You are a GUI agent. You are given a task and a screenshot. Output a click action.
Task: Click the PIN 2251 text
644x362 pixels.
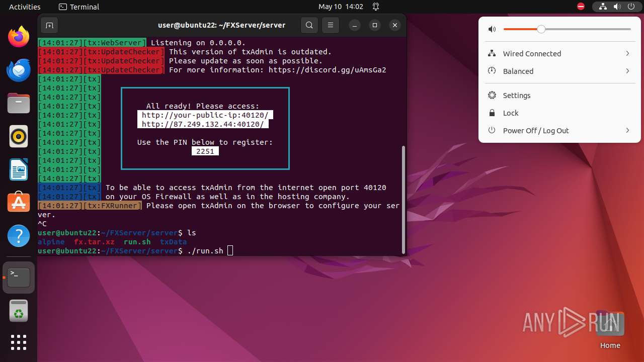pos(205,151)
